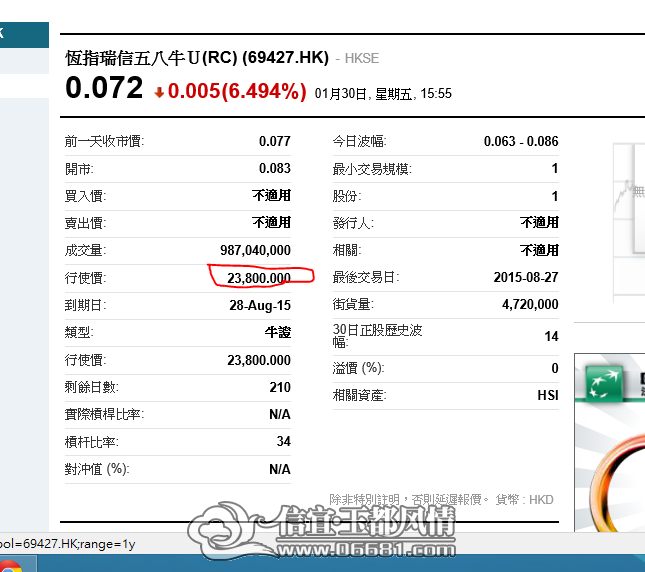Click the 類型 value 牛證
This screenshot has width=645, height=572.
[278, 332]
